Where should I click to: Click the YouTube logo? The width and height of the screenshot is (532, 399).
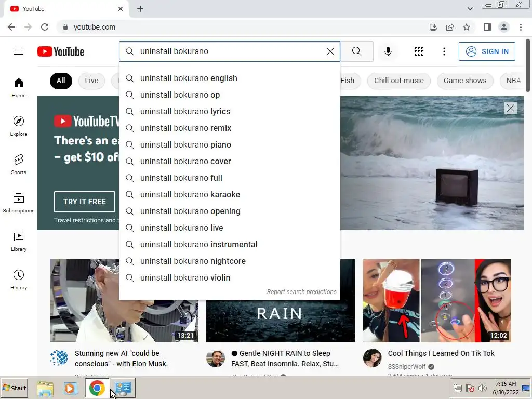(x=61, y=51)
